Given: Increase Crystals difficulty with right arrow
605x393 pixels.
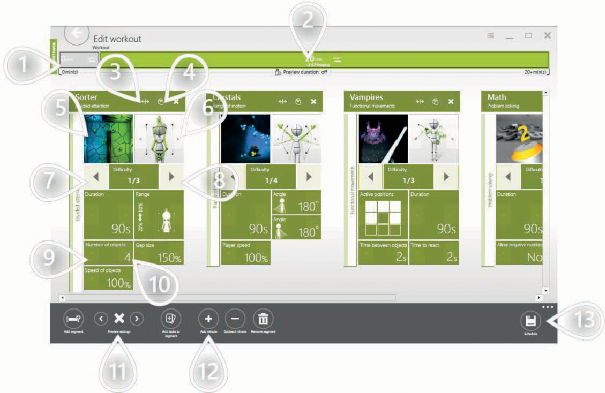Looking at the screenshot, I should pos(309,177).
